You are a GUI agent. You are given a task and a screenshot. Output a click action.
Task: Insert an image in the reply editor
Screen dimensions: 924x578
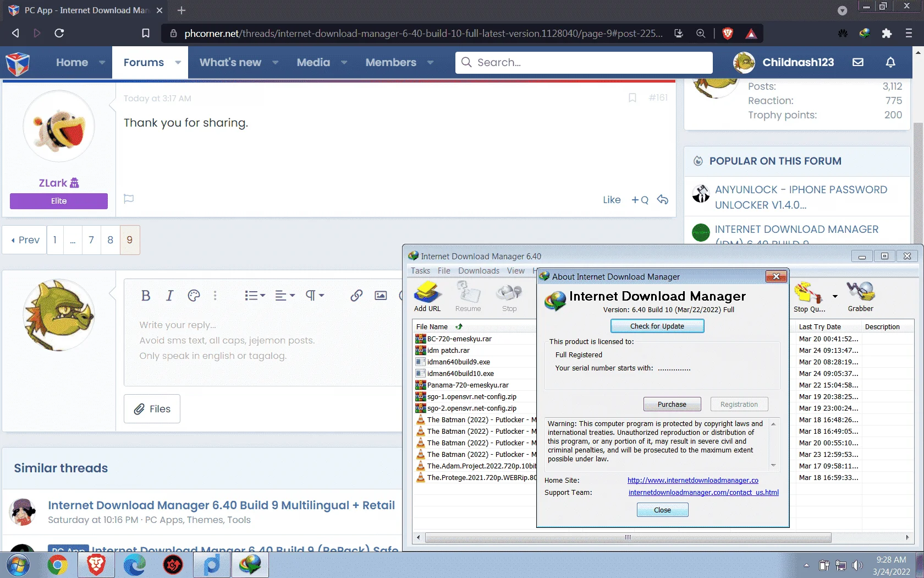[381, 296]
